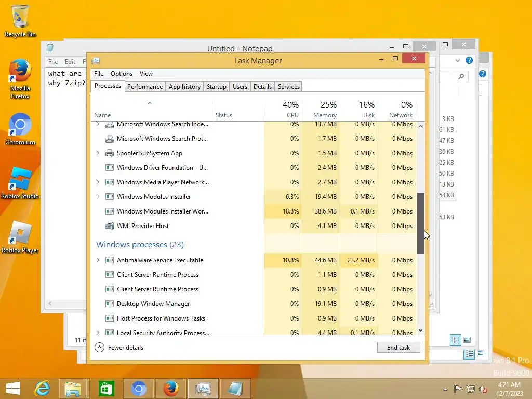The image size is (532, 399).
Task: Sort by Memory column header
Action: pos(321,110)
